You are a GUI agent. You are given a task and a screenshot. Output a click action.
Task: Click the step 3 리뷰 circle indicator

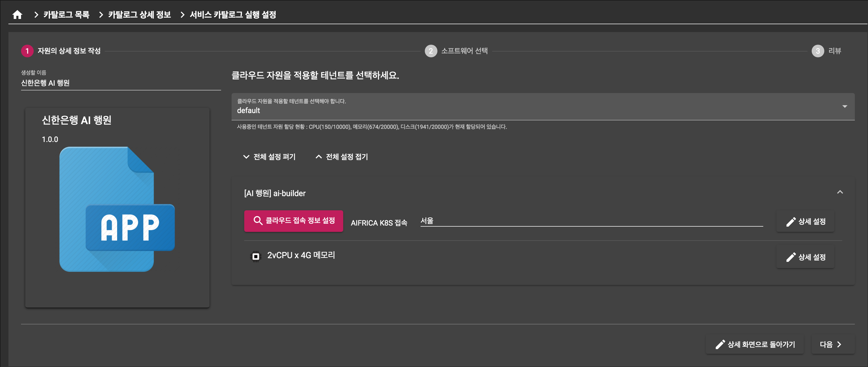819,51
